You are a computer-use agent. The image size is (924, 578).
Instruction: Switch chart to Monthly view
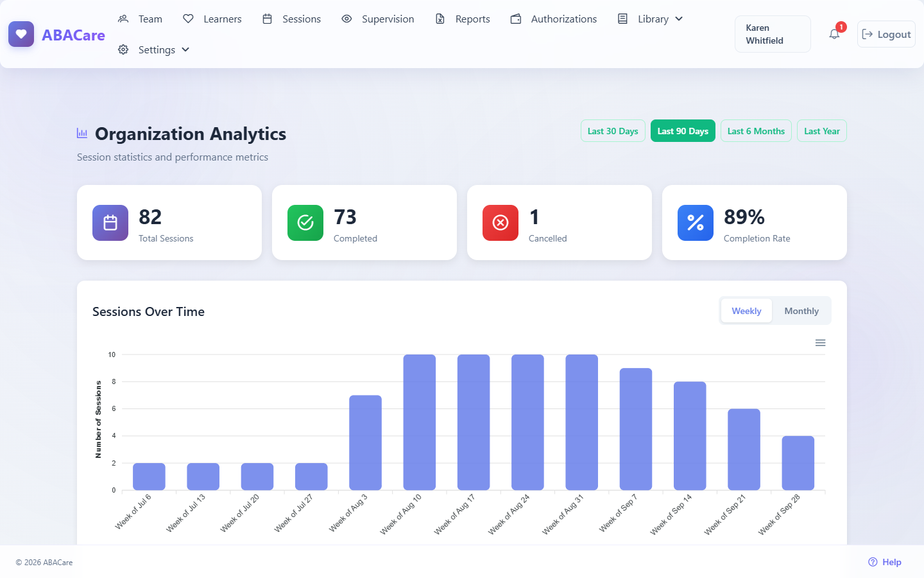(x=801, y=311)
